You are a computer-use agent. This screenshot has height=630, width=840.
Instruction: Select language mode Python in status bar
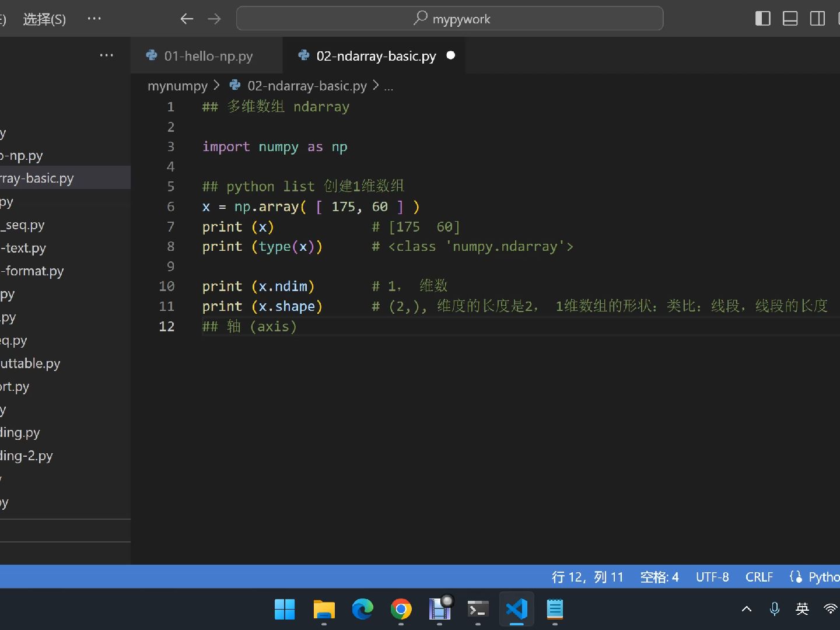(823, 577)
